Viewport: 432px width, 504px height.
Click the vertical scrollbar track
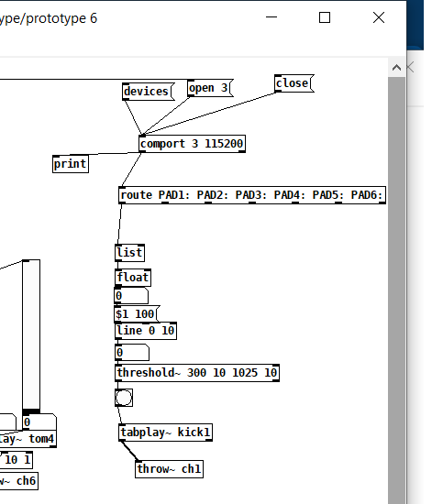coord(396,290)
